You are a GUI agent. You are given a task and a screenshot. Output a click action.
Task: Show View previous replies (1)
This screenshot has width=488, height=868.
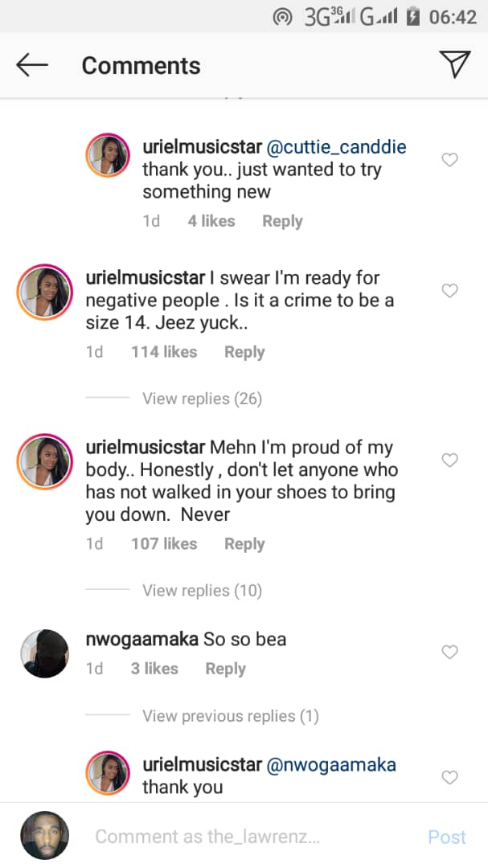(x=230, y=716)
